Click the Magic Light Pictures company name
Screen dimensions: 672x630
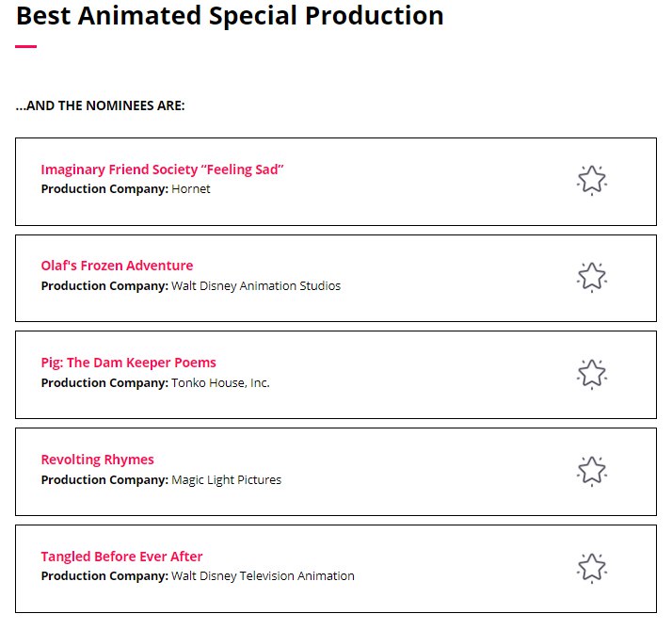point(226,480)
